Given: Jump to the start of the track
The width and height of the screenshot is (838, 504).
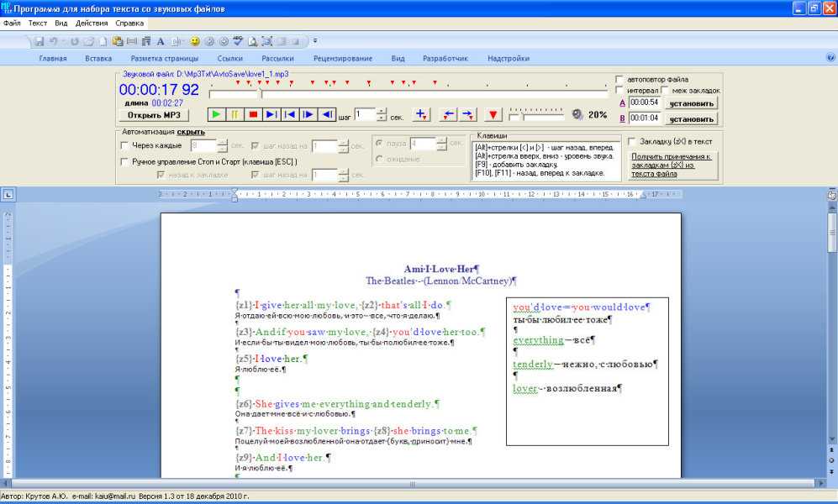Looking at the screenshot, I should 290,114.
